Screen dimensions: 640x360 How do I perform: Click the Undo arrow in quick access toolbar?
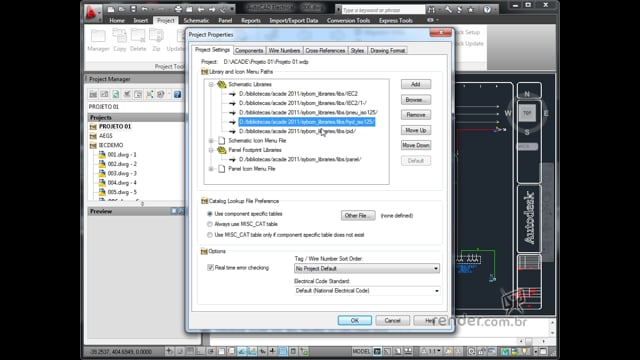(x=144, y=9)
